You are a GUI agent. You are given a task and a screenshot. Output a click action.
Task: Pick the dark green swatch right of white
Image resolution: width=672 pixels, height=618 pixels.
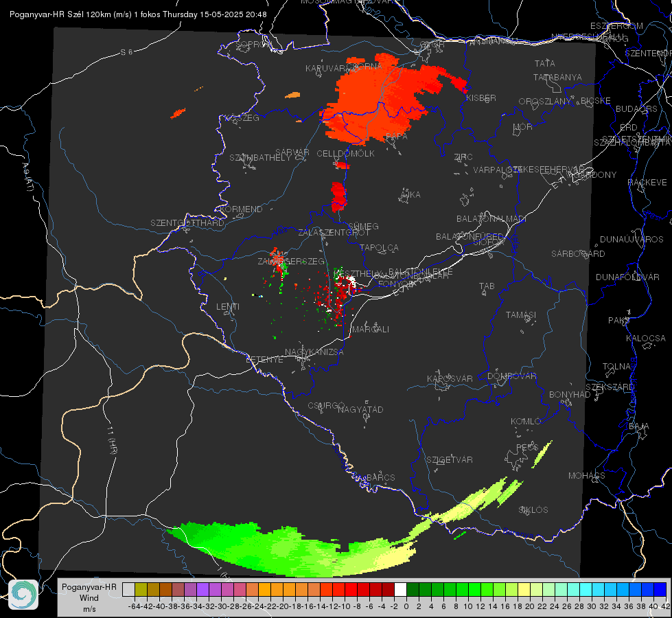click(413, 590)
